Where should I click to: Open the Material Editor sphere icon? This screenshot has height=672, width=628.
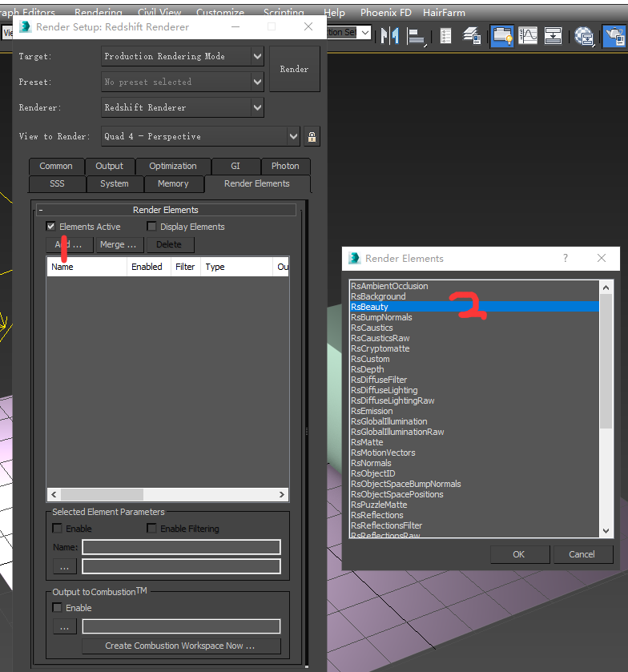(584, 36)
